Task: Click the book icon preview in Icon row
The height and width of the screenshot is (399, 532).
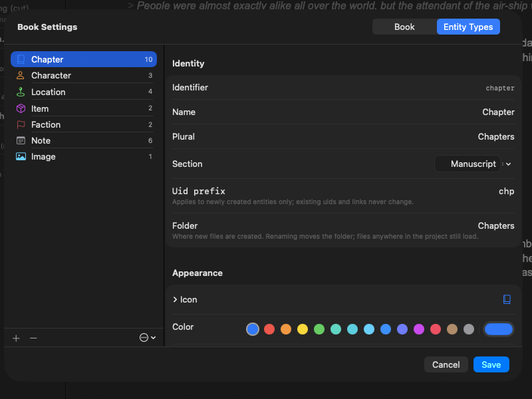Action: [507, 299]
